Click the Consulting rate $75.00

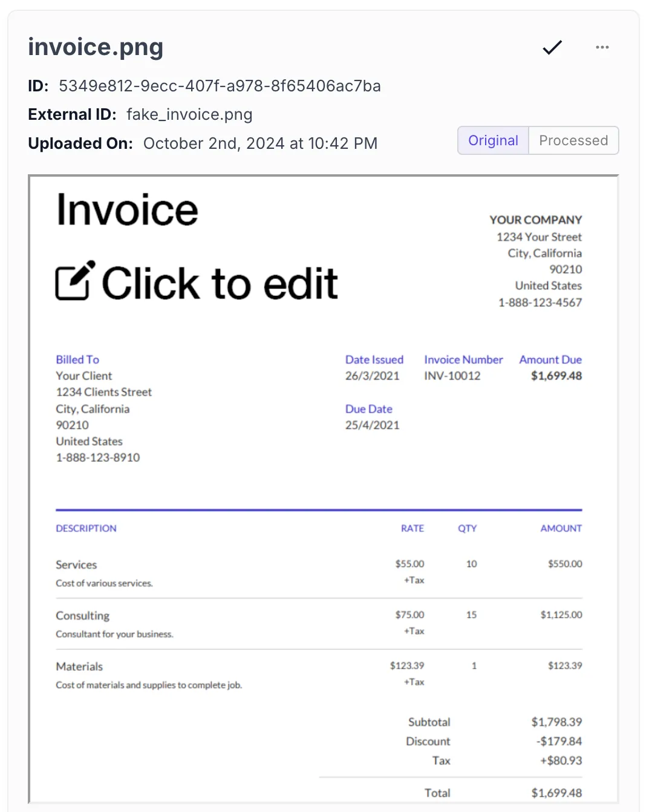[410, 615]
